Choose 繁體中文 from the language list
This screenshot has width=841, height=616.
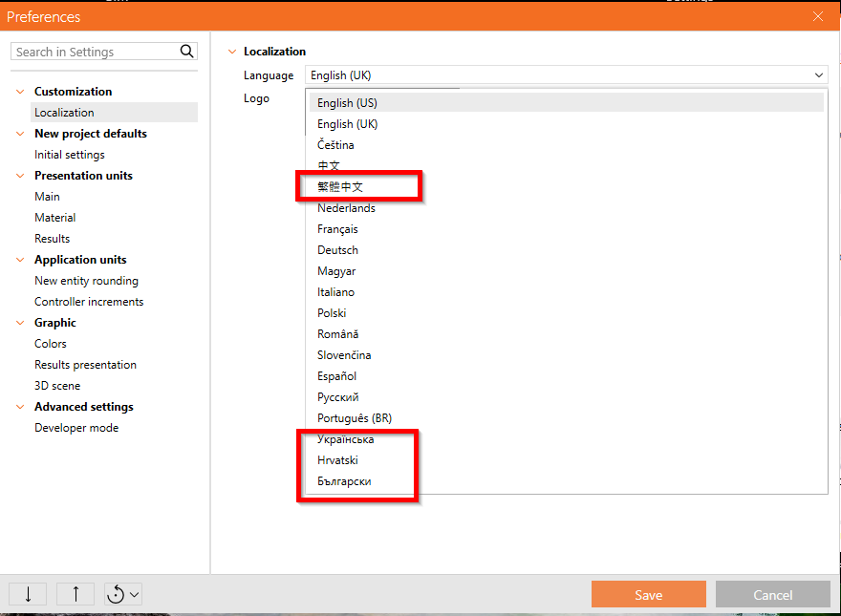click(340, 187)
